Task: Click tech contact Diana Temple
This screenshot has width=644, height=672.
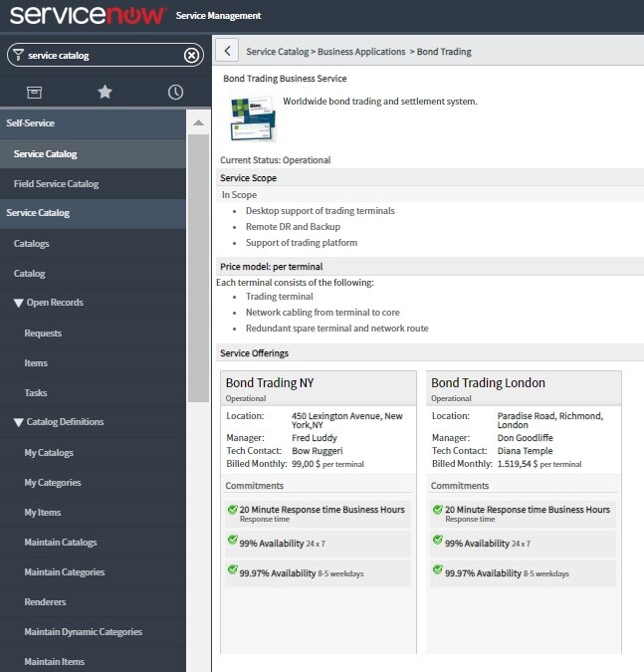Action: point(525,451)
